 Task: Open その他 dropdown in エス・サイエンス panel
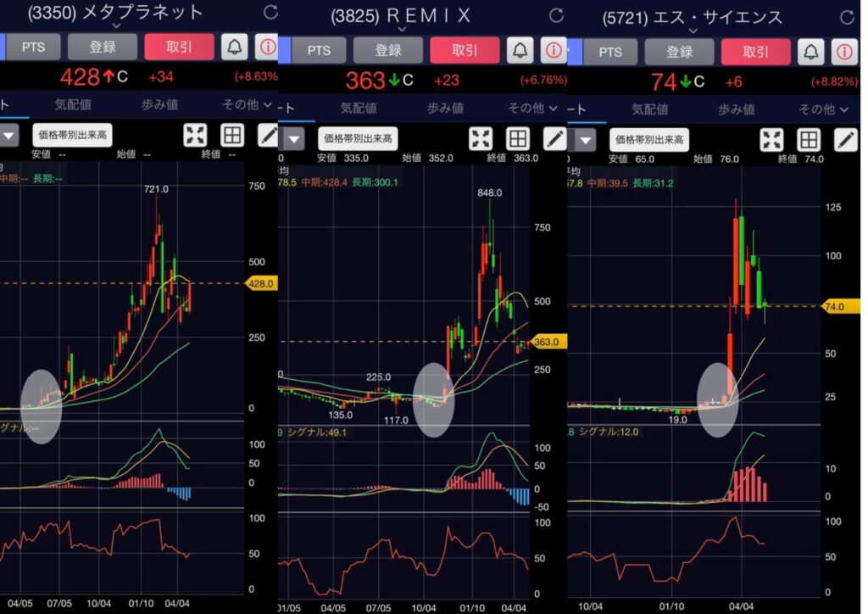pos(823,109)
